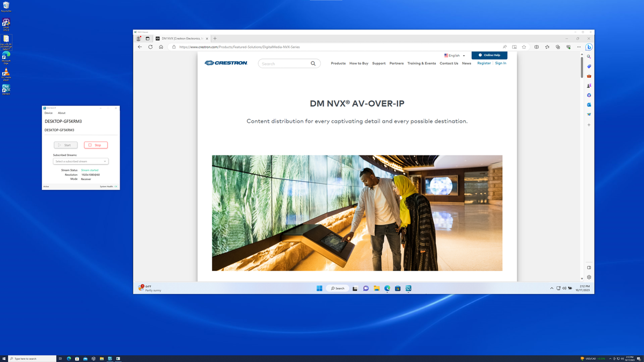This screenshot has height=362, width=644.
Task: Follow the Contact Us link
Action: (449, 63)
